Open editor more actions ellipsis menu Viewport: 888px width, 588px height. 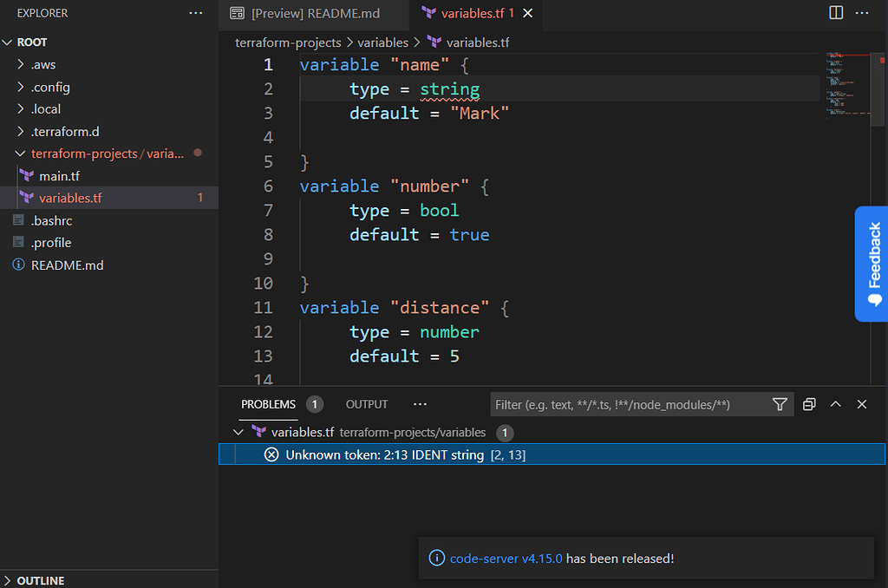(862, 13)
